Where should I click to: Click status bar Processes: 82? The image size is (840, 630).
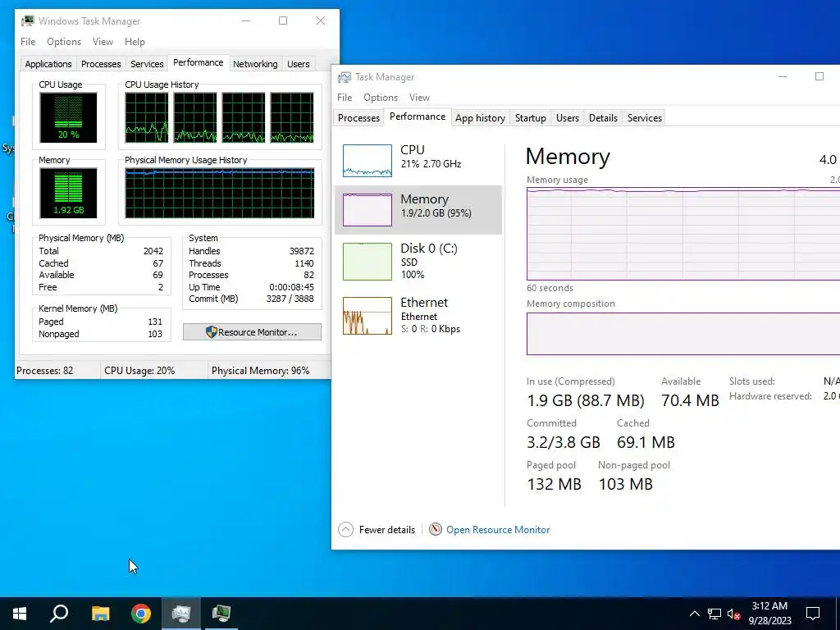point(44,371)
